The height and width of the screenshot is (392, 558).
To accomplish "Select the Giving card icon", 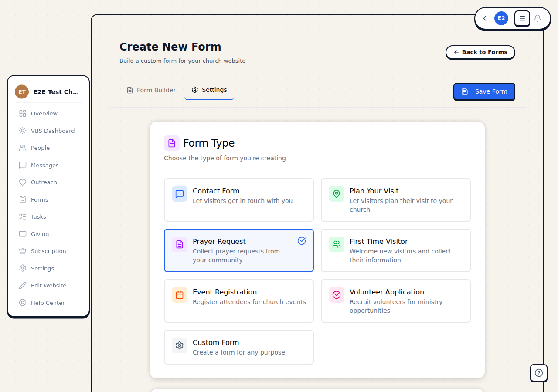I will 23,234.
